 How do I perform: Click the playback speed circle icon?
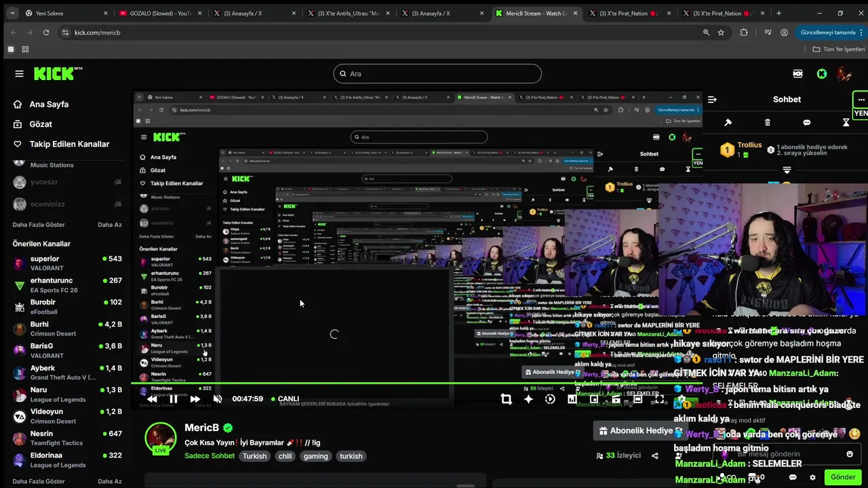pyautogui.click(x=550, y=399)
